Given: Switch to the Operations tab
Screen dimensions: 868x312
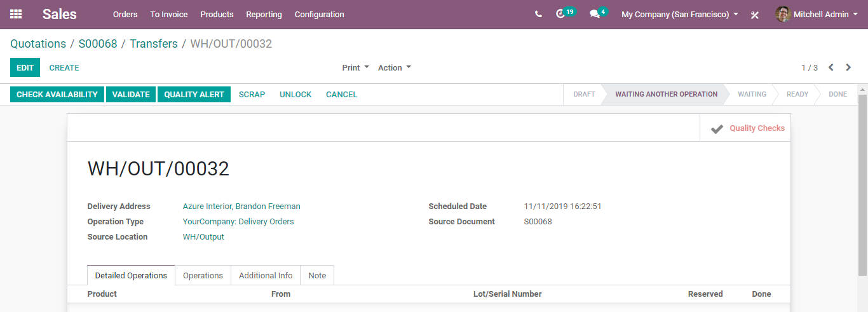Looking at the screenshot, I should click(203, 275).
